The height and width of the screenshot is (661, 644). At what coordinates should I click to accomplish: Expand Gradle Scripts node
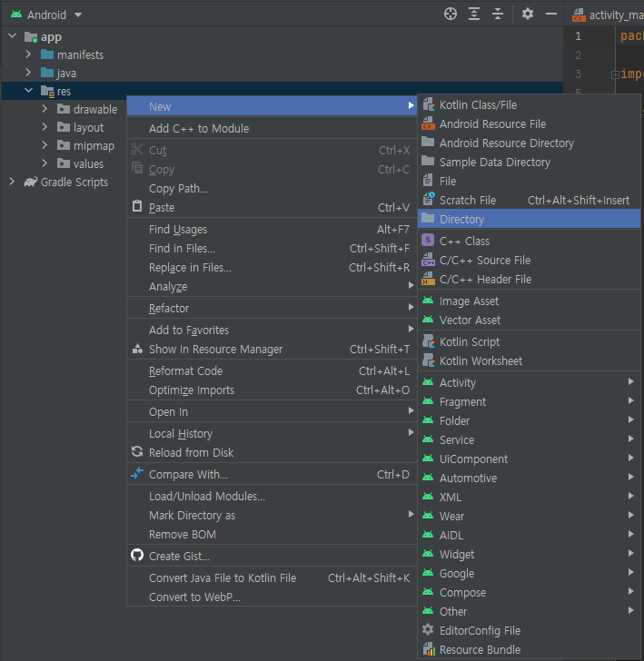pyautogui.click(x=12, y=182)
